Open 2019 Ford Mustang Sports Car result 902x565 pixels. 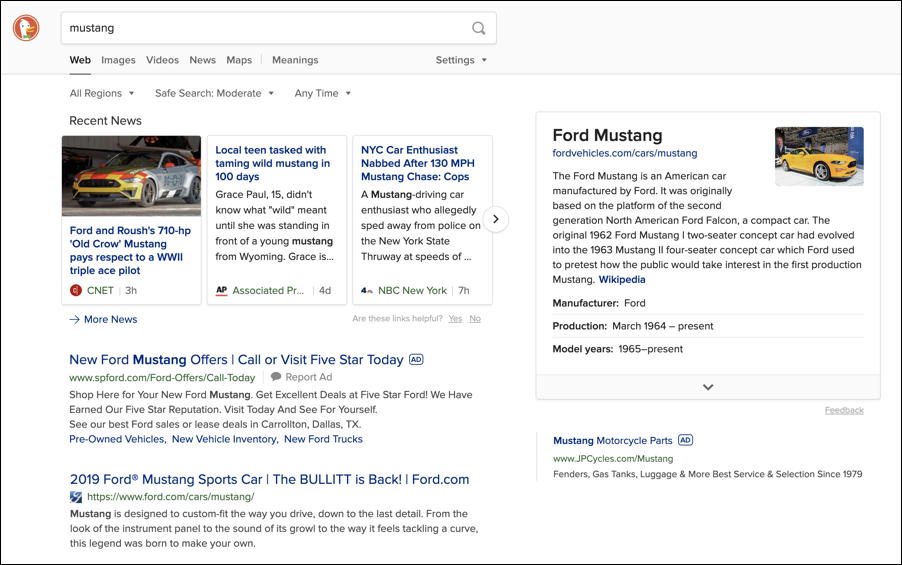269,479
